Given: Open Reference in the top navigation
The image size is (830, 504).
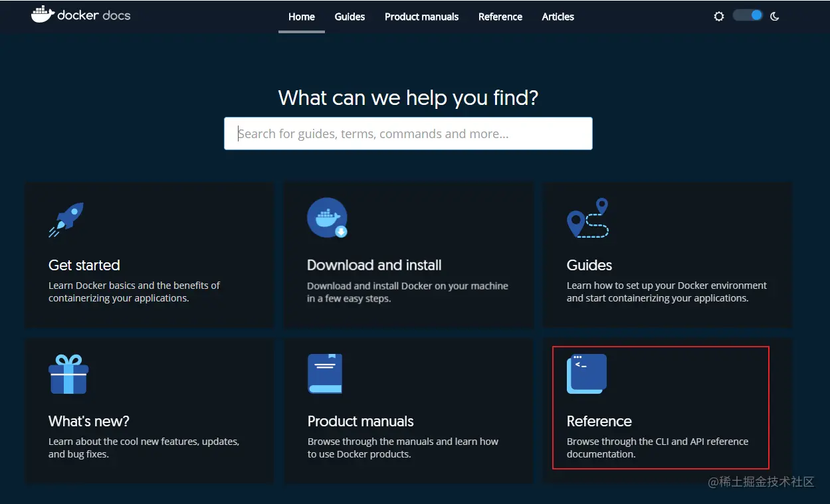Looking at the screenshot, I should pos(500,17).
